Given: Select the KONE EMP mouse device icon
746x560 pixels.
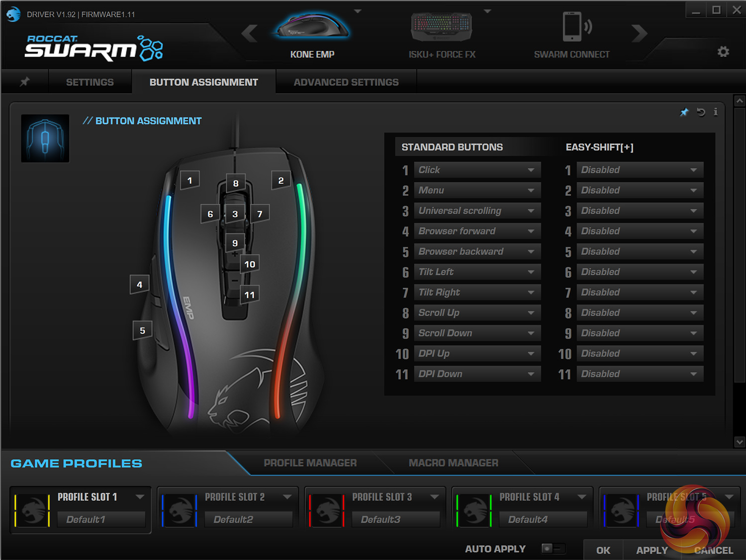Looking at the screenshot, I should coord(312,26).
